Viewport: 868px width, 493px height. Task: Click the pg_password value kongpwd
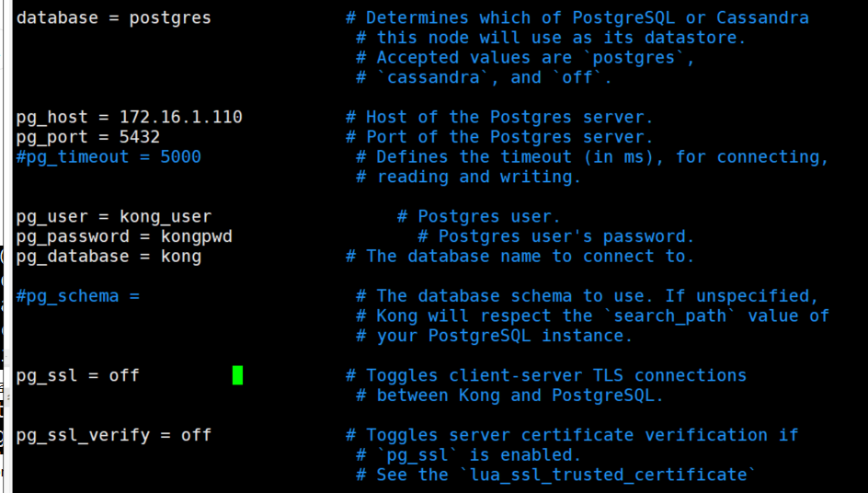[x=197, y=236]
